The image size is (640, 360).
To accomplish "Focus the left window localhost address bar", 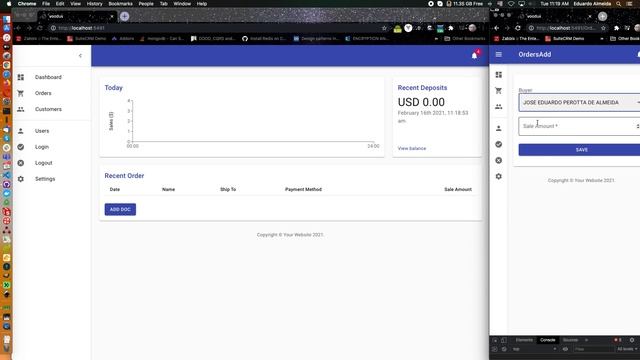I will click(216, 28).
